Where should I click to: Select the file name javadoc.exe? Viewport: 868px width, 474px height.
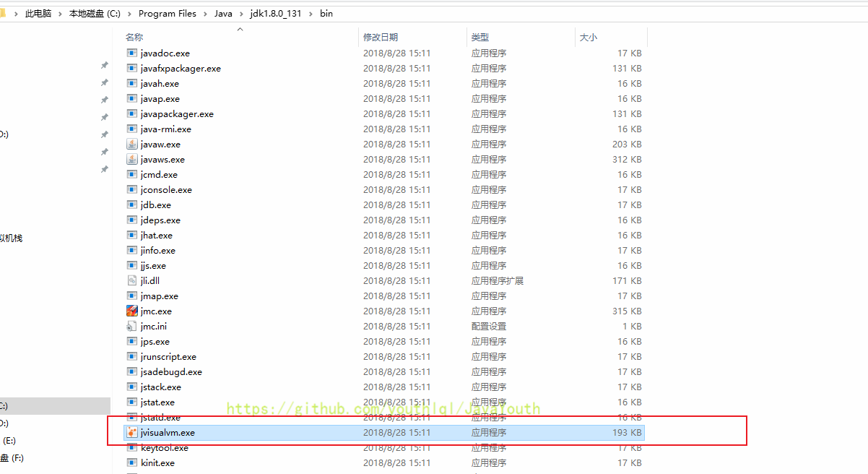(x=165, y=53)
